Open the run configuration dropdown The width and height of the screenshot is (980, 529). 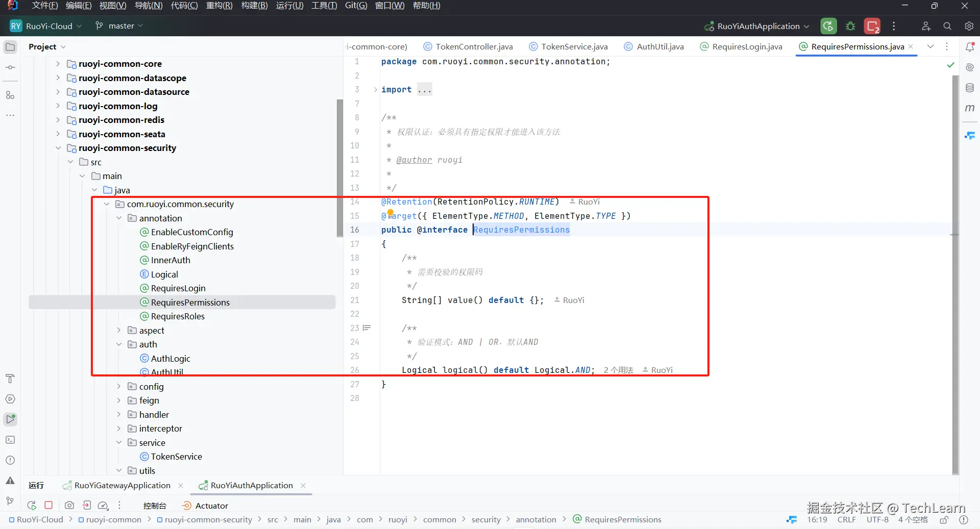pos(757,26)
